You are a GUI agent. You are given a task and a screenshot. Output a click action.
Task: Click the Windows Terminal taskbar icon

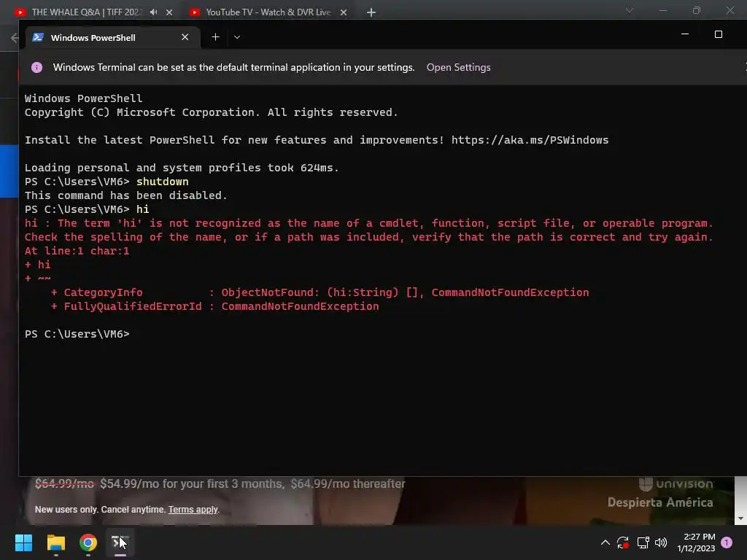coord(120,542)
